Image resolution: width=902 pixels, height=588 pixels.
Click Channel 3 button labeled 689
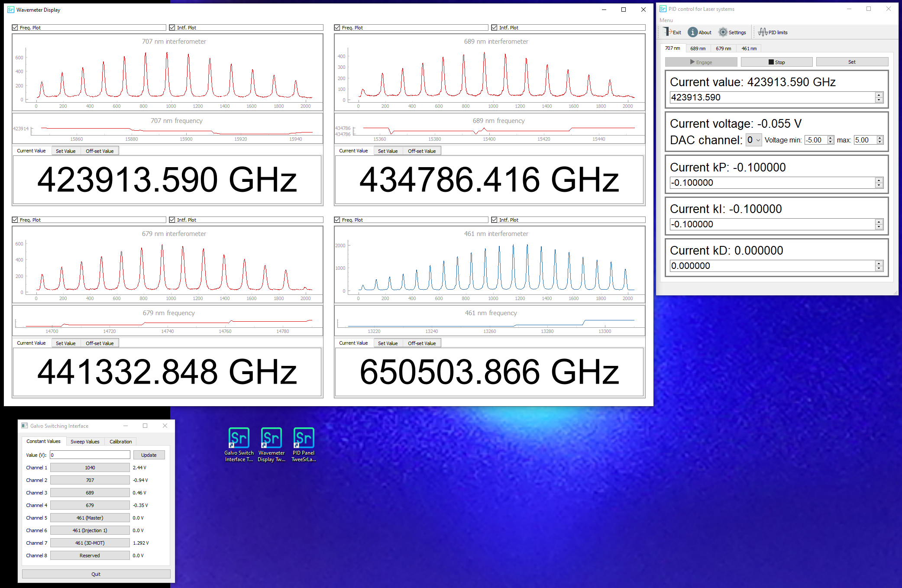coord(90,493)
